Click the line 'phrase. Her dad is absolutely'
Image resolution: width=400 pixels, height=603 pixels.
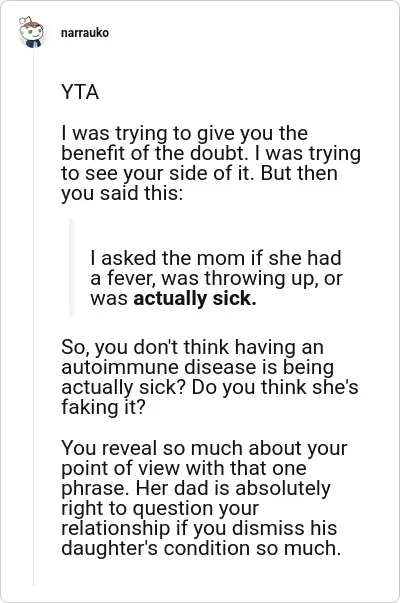coord(196,488)
